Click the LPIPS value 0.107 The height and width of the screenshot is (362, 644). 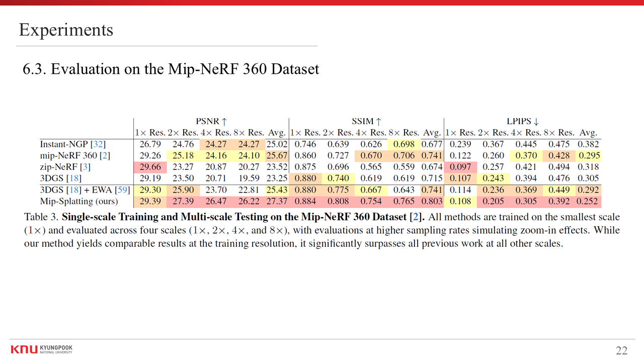[x=460, y=178]
